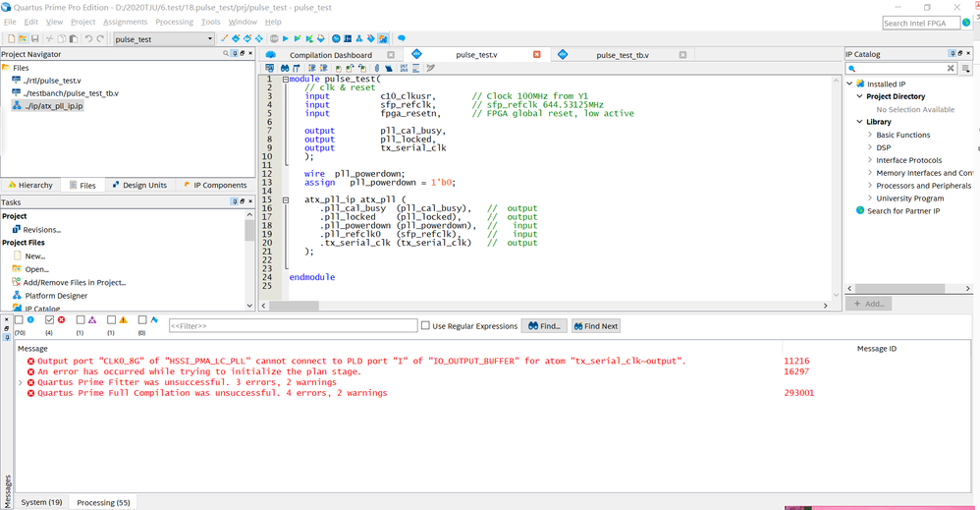Click the New file toolbar icon
The image size is (980, 510).
point(11,39)
